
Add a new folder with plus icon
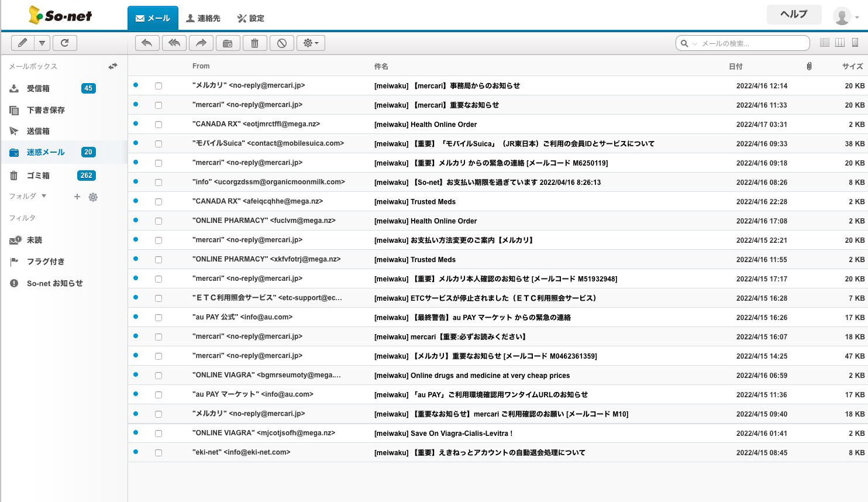click(77, 197)
